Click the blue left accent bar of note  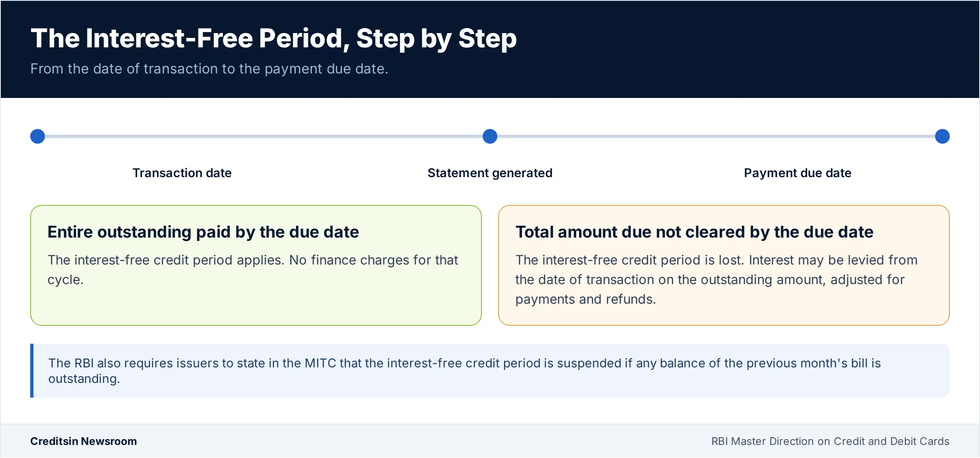[32, 371]
